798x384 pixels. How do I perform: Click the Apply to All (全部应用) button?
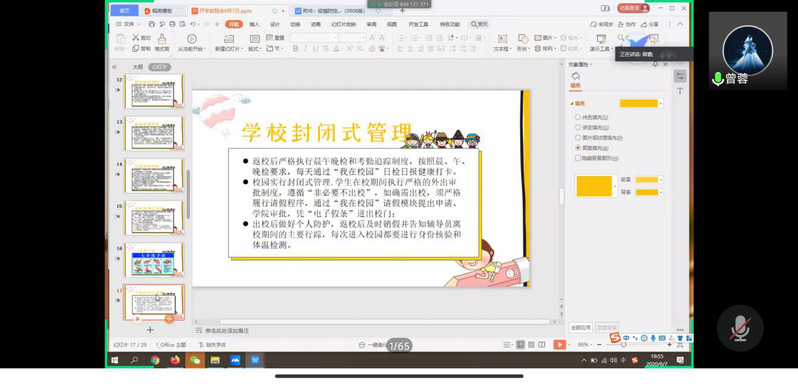pos(581,328)
